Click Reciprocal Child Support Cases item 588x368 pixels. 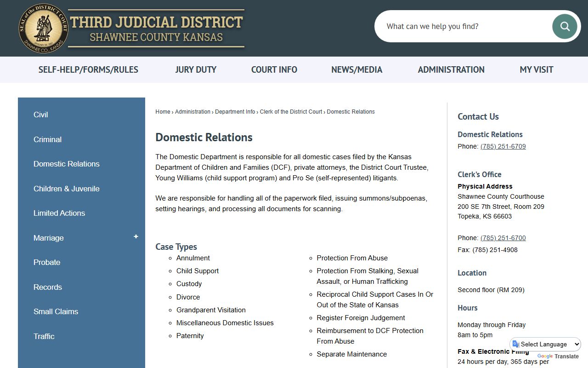point(375,299)
